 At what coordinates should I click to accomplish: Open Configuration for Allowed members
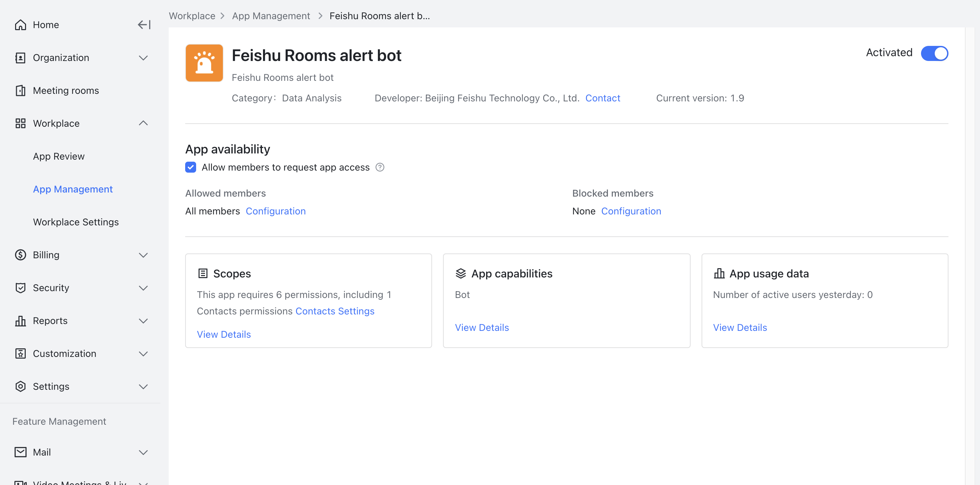tap(276, 211)
